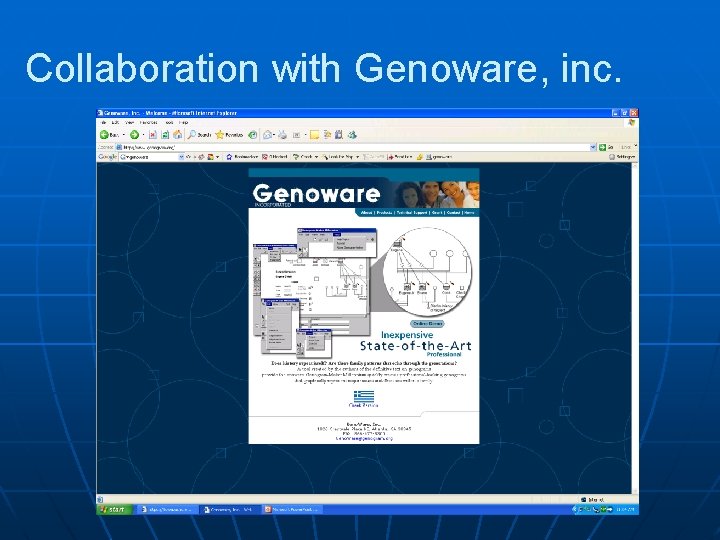Click the yellow highlighter icon on Google toolbar

[x=419, y=157]
